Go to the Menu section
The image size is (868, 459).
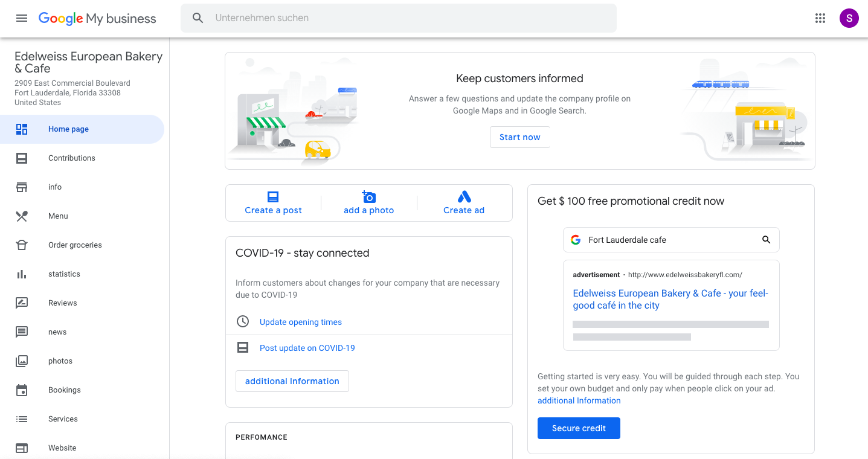(58, 216)
